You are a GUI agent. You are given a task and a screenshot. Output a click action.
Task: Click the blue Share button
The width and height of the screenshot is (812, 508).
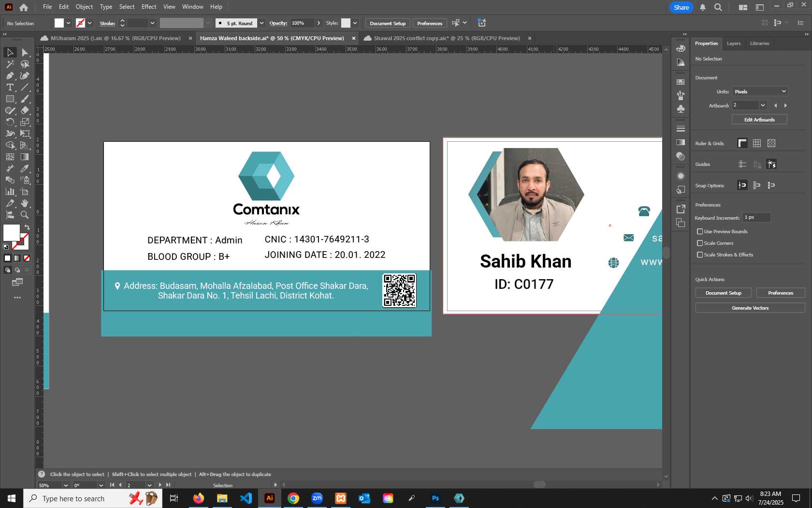[681, 7]
